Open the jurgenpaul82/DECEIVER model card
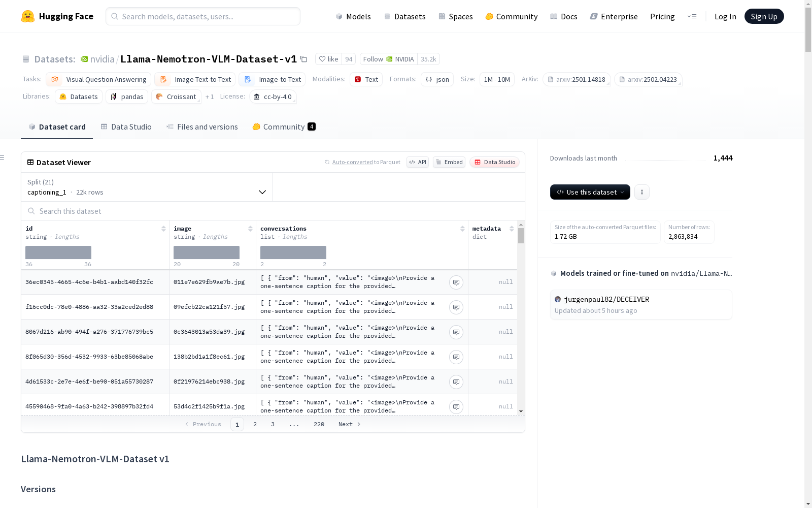 pos(641,304)
